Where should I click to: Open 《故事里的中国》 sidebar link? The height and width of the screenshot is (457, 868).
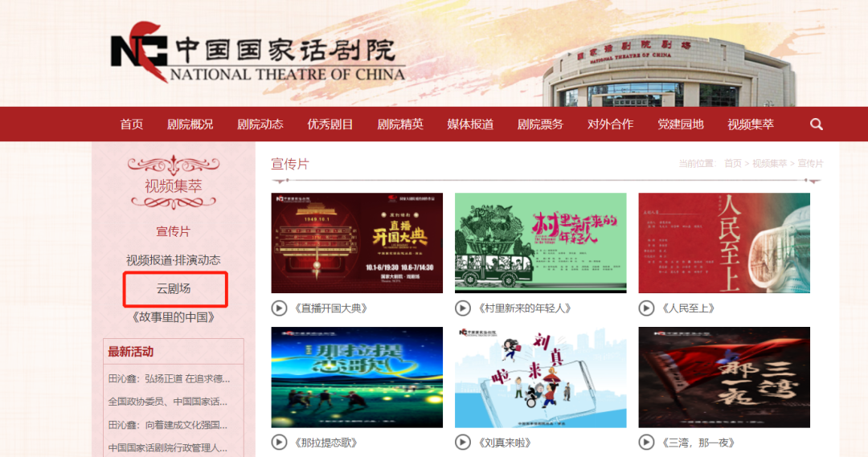(174, 317)
